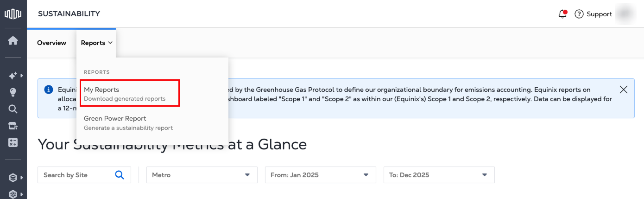Screen dimensions: 644x199
Task: Open the sidebar magnifier search icon
Action: (13, 109)
